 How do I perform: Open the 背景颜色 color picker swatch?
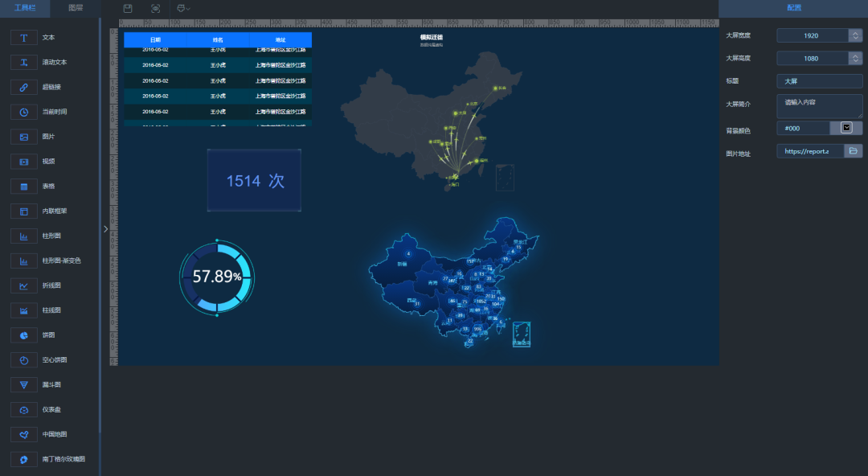[846, 128]
